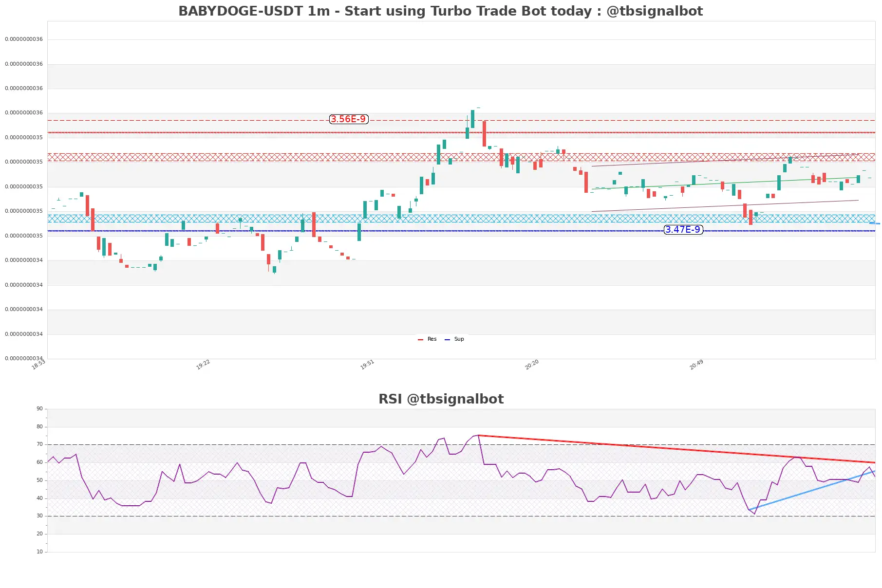Click the RSI axis value 10
The image size is (882, 588).
coord(39,552)
